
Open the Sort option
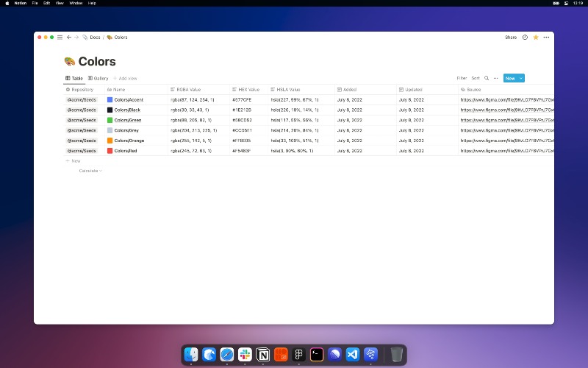[476, 78]
